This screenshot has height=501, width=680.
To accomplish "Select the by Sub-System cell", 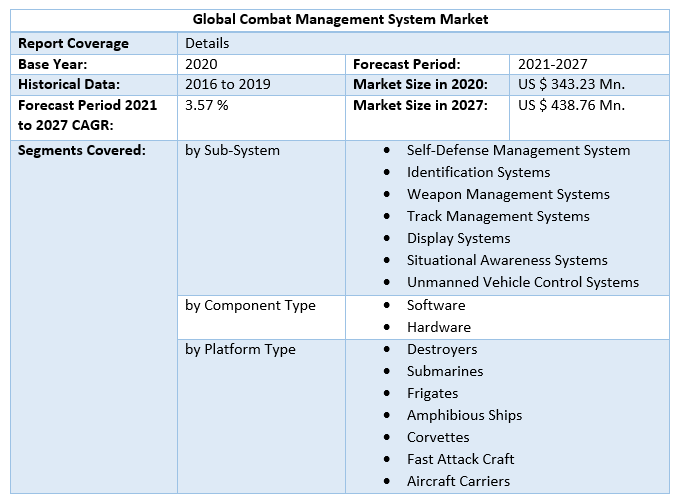I will pyautogui.click(x=232, y=150).
